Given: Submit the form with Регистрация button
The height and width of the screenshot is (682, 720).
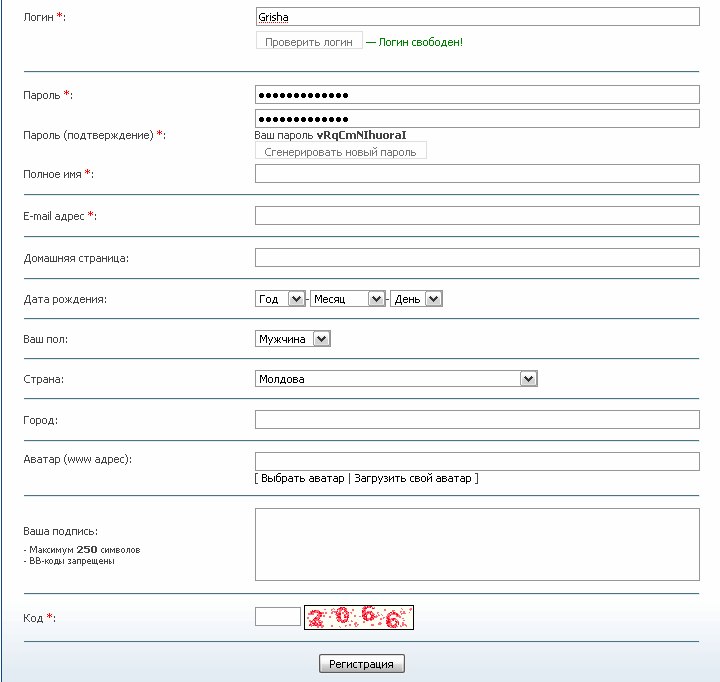Looking at the screenshot, I should 361,664.
